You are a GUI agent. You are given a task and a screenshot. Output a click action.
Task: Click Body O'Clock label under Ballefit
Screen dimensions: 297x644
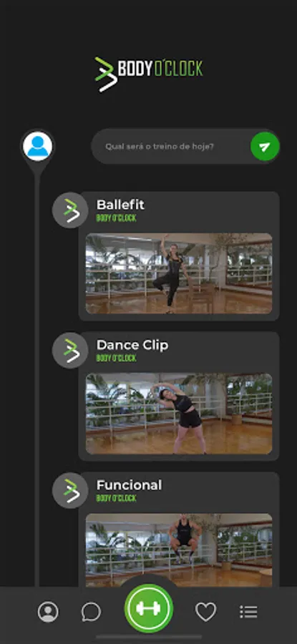coord(116,218)
